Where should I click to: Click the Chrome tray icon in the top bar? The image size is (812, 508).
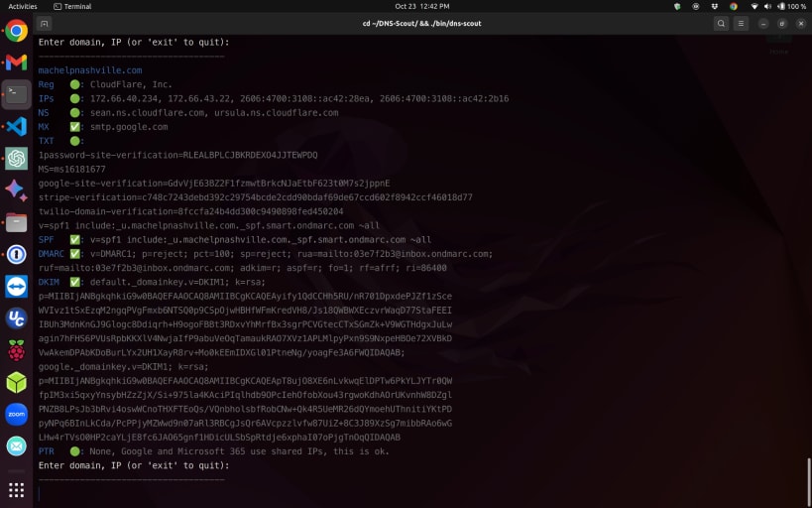coord(734,6)
